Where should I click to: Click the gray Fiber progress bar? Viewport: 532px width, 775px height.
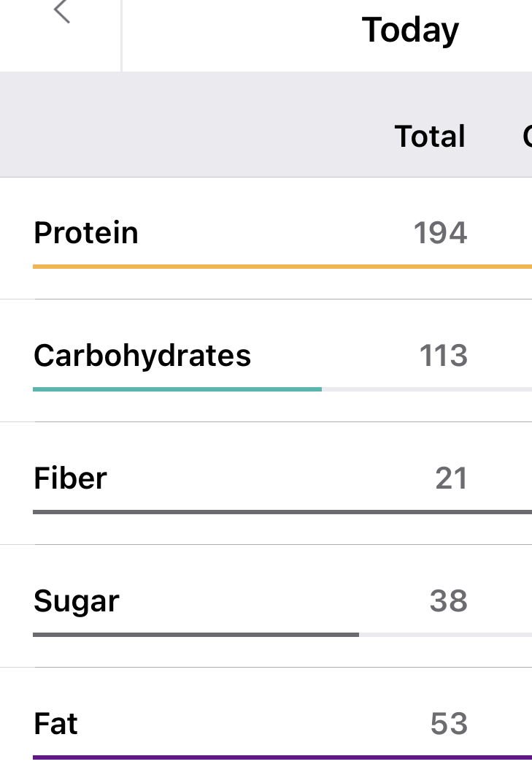click(282, 512)
